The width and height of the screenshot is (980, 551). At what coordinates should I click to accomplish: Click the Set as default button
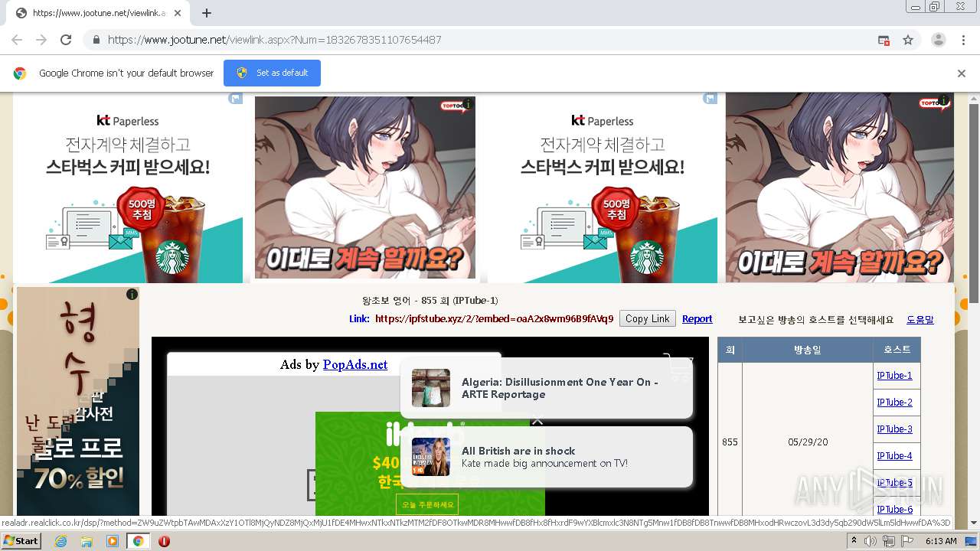(272, 73)
